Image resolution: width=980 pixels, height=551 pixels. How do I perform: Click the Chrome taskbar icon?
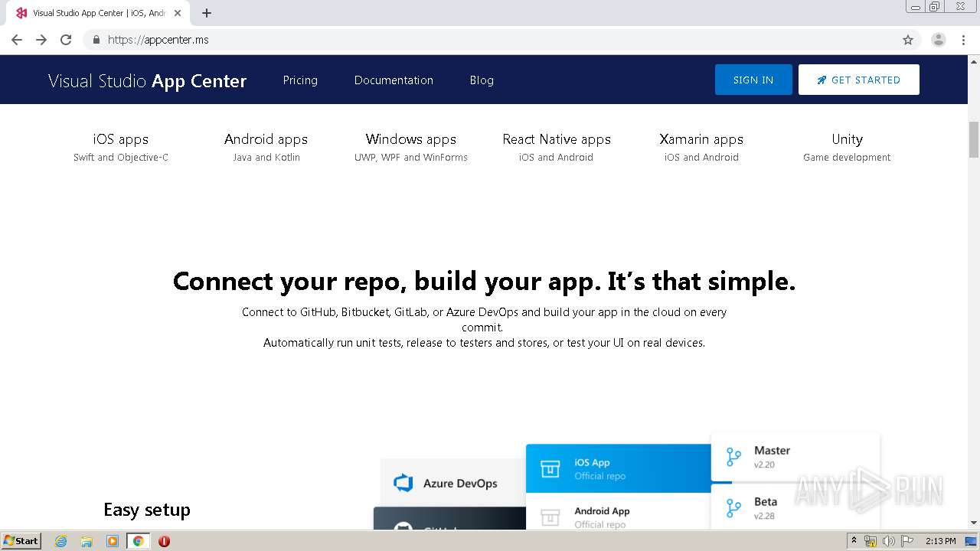coord(138,541)
